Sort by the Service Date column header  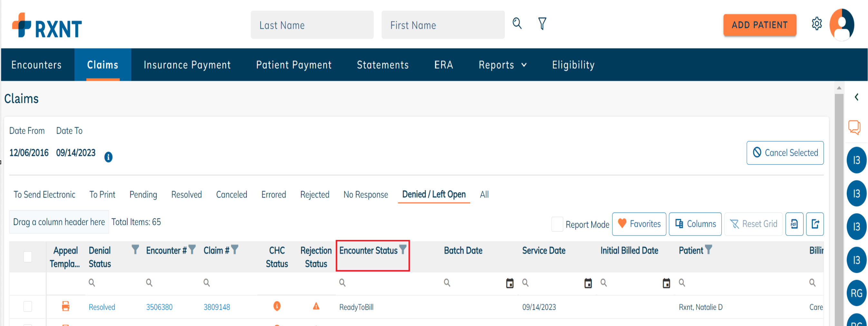point(543,251)
